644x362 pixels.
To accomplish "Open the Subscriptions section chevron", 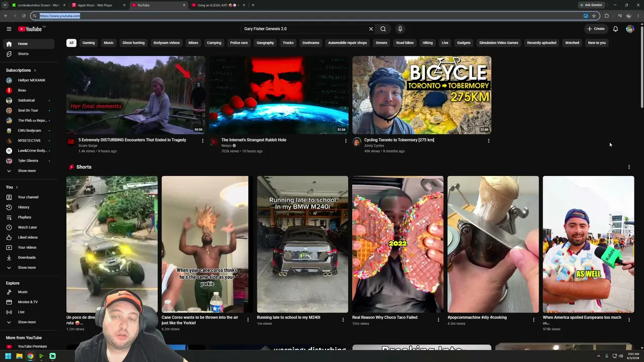I will 35,70.
